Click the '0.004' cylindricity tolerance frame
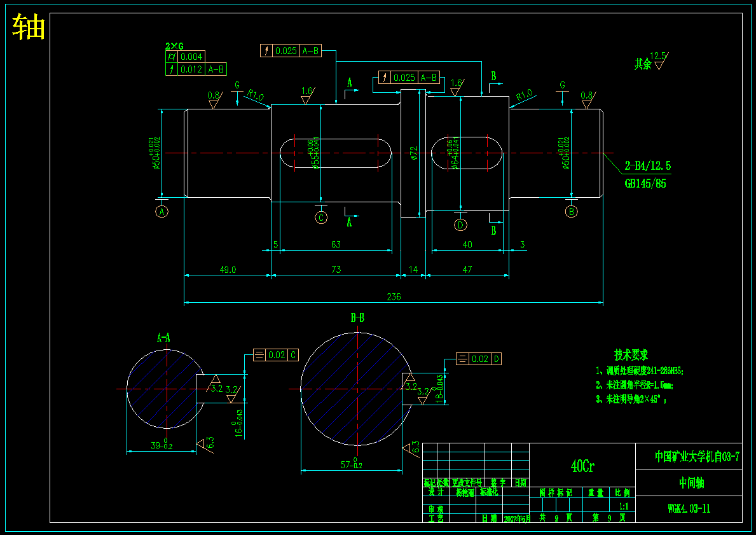 click(x=186, y=57)
